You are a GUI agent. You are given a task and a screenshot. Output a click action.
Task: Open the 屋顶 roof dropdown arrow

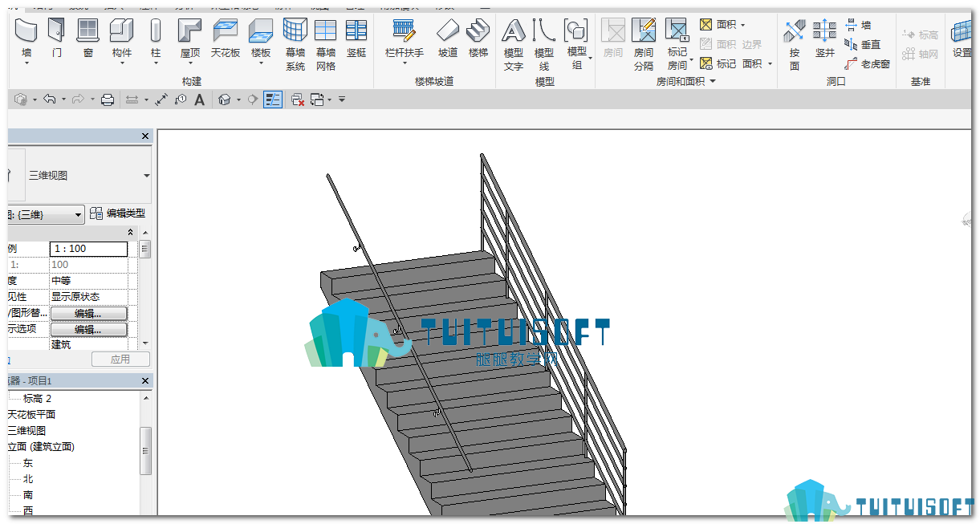point(189,63)
